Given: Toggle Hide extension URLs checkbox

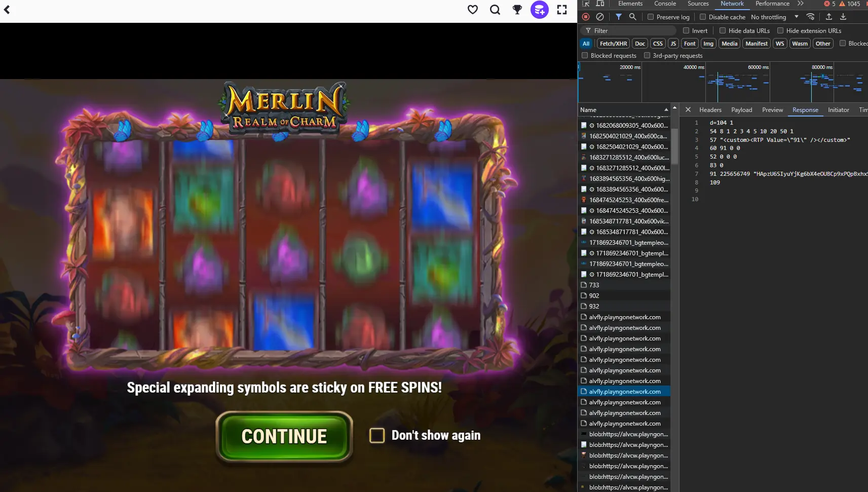Looking at the screenshot, I should [780, 30].
